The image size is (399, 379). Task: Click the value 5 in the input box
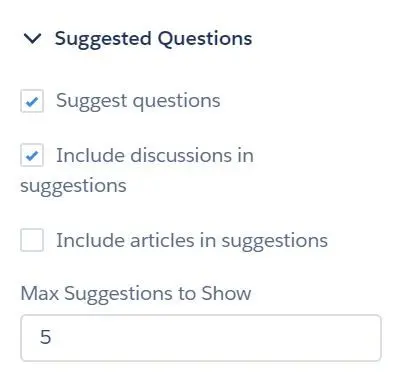point(46,337)
